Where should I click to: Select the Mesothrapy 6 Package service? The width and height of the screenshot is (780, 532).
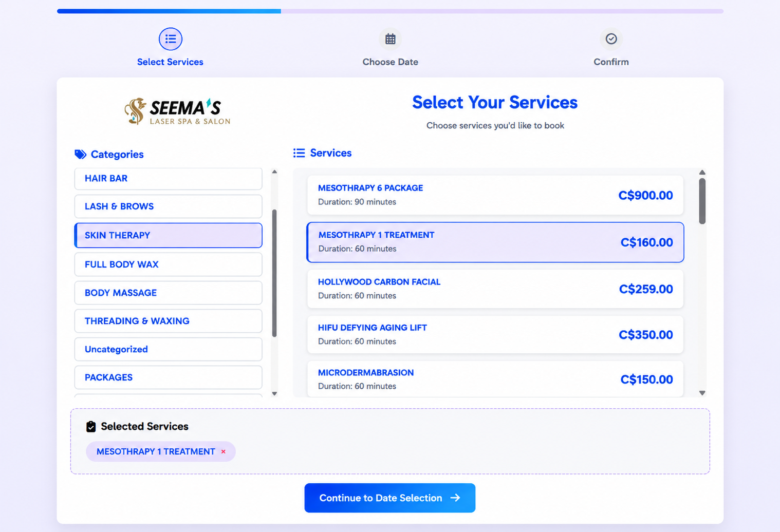[x=495, y=195]
